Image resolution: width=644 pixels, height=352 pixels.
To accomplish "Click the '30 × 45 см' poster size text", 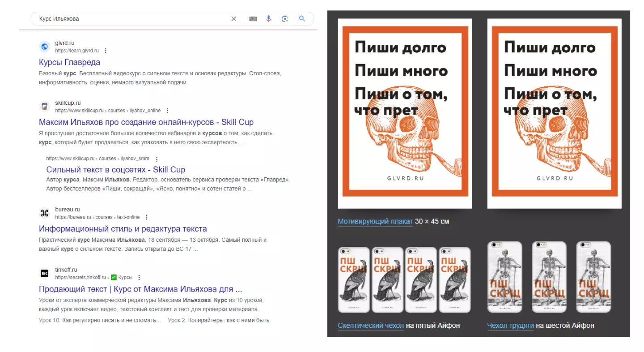I will tap(432, 222).
